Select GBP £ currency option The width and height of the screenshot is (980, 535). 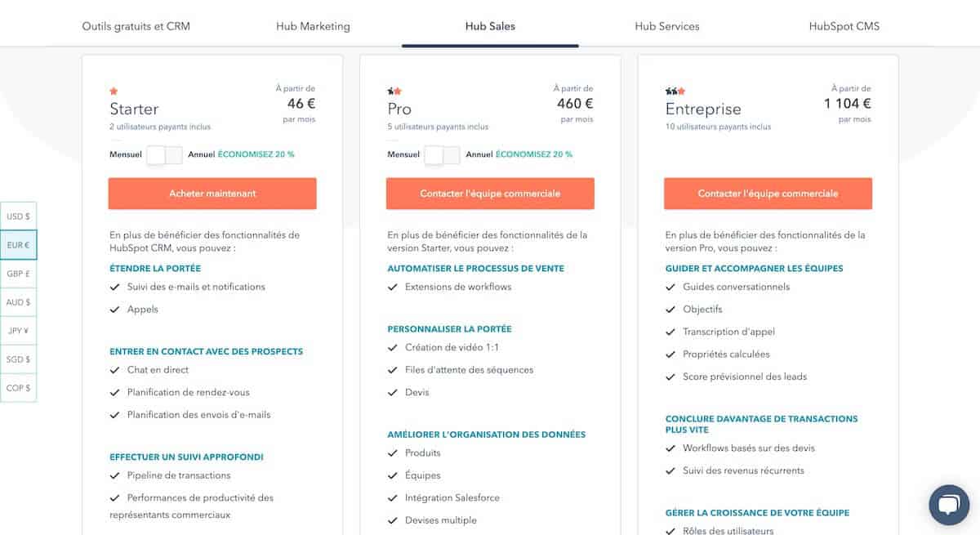click(x=18, y=274)
